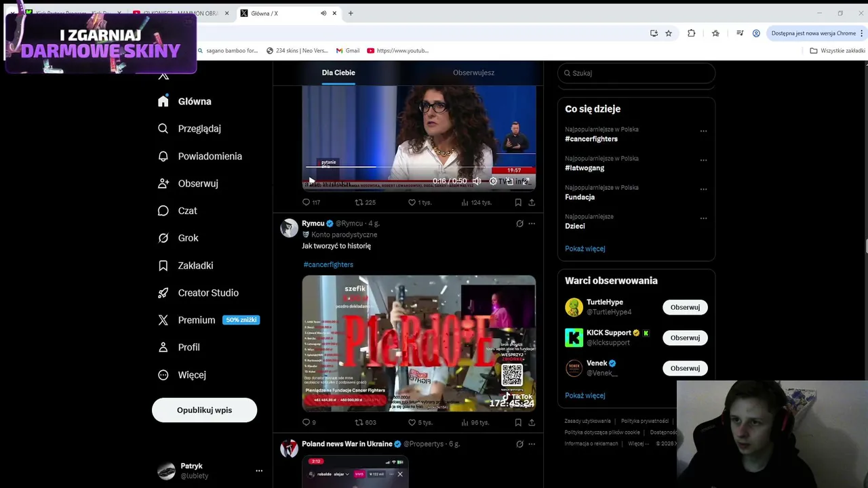Click Pokaż więcej under Co się dzieje
The width and height of the screenshot is (868, 488).
pyautogui.click(x=585, y=249)
